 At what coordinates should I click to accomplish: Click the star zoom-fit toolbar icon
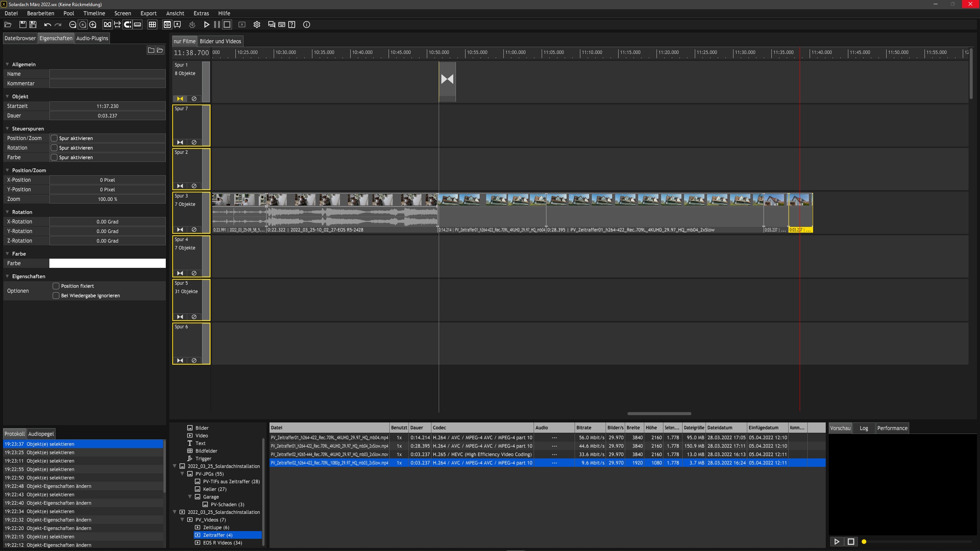[83, 24]
